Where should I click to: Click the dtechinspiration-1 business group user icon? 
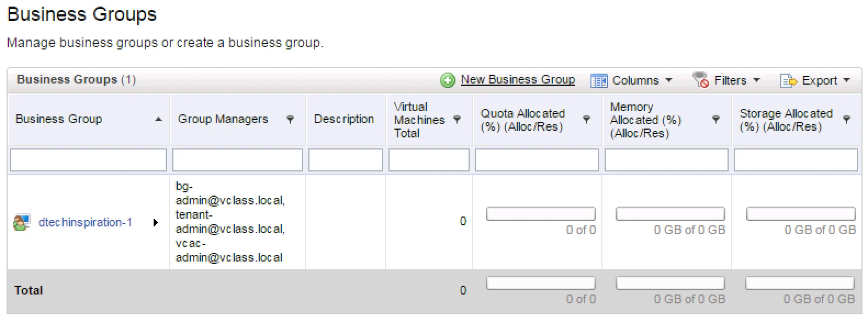point(21,223)
